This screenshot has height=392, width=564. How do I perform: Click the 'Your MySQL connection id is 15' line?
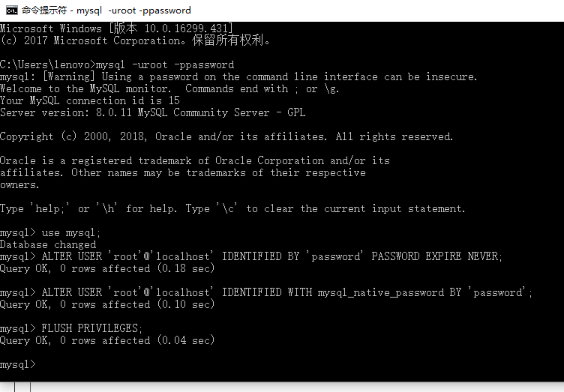point(90,100)
